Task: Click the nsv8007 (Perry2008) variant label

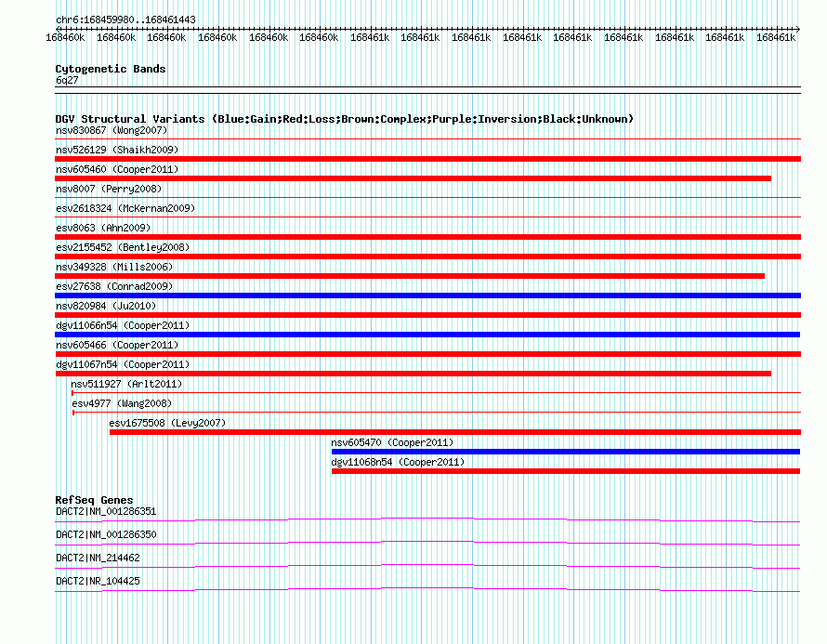Action: [x=109, y=189]
